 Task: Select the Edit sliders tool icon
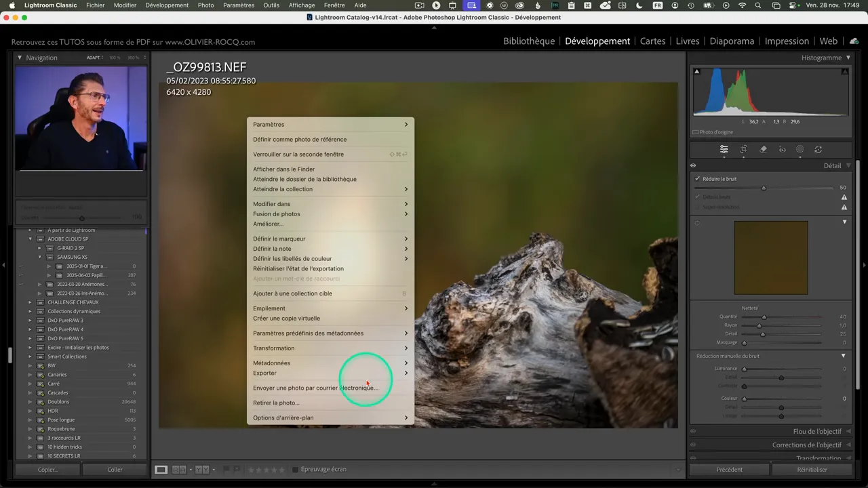724,150
